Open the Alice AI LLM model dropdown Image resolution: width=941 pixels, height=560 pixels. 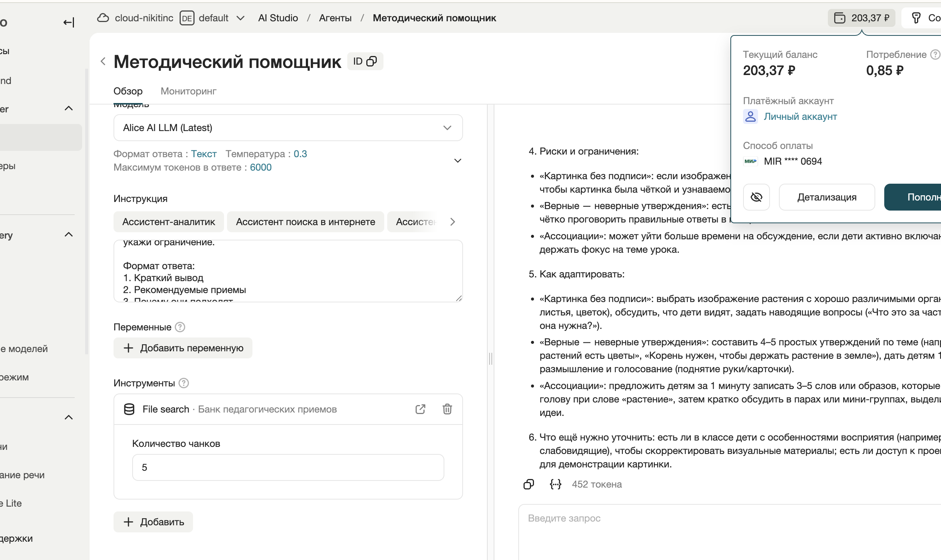[x=288, y=128]
